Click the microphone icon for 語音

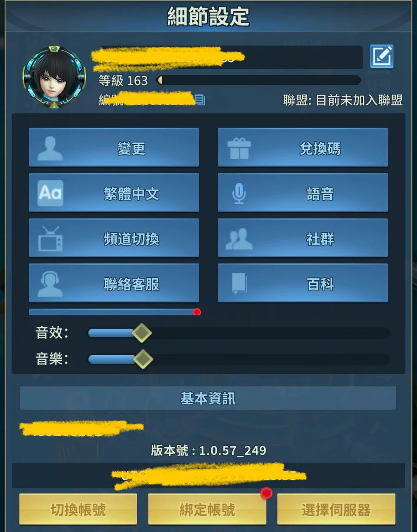(239, 193)
